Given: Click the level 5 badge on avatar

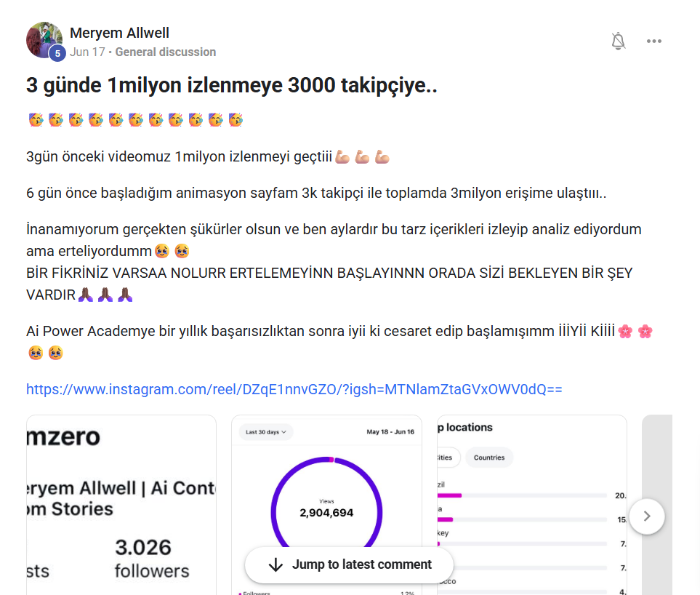Looking at the screenshot, I should (57, 53).
